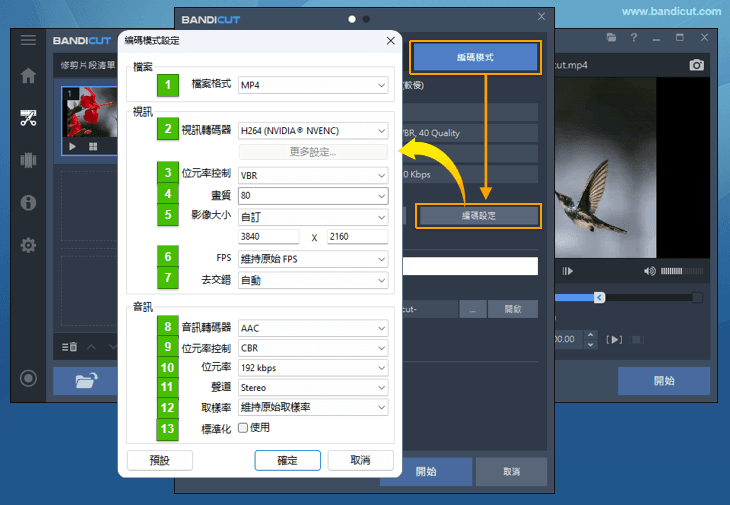Increase time with the stepper up arrow

[590, 334]
